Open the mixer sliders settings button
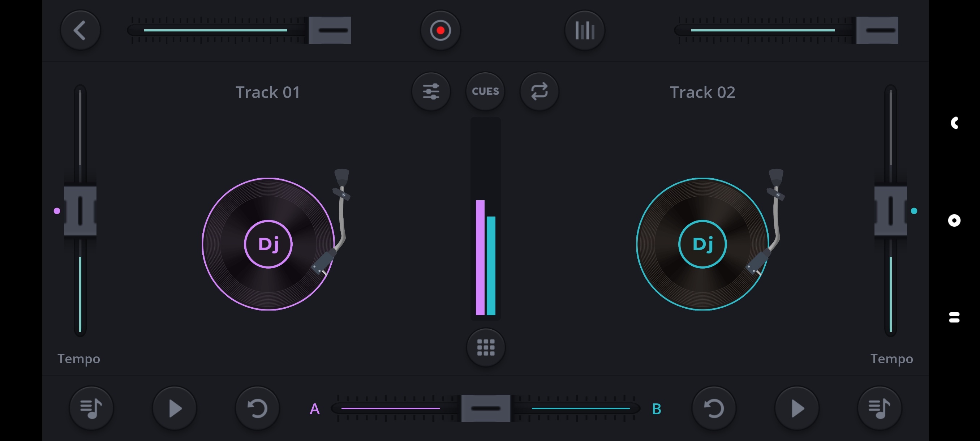This screenshot has height=441, width=980. (x=431, y=91)
